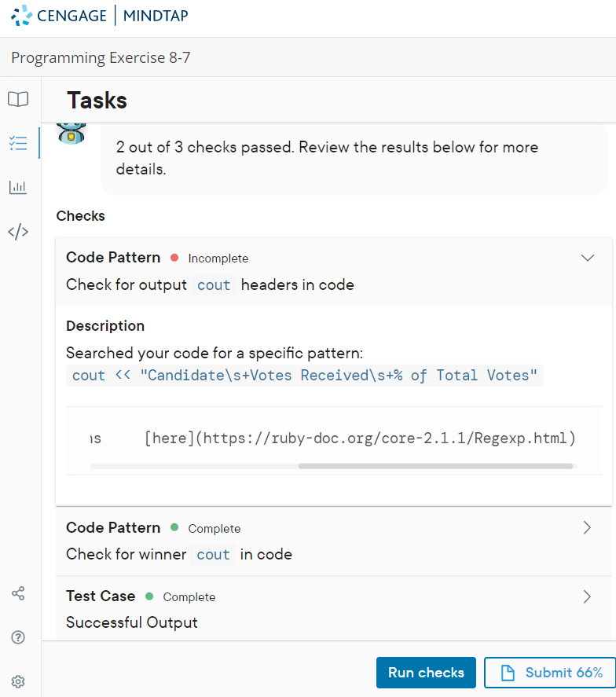Viewport: 616px width, 697px height.
Task: Click the Run checks button
Action: coord(426,673)
